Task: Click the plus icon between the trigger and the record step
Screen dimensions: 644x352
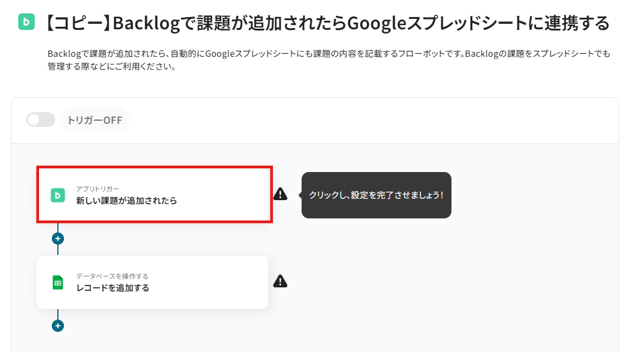Action: 58,239
